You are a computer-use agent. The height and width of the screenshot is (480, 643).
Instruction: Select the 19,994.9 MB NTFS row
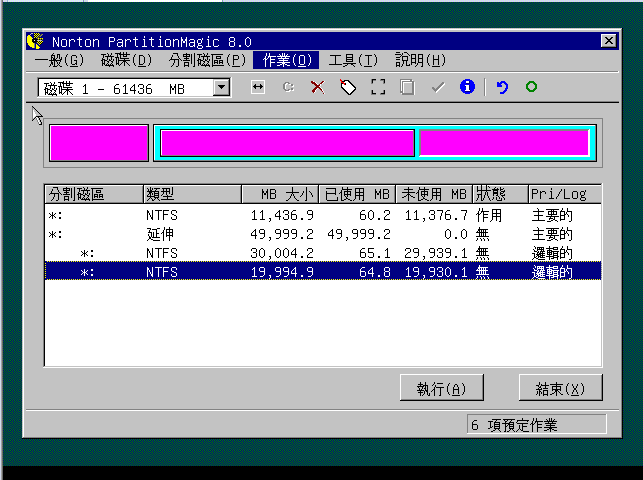(323, 271)
